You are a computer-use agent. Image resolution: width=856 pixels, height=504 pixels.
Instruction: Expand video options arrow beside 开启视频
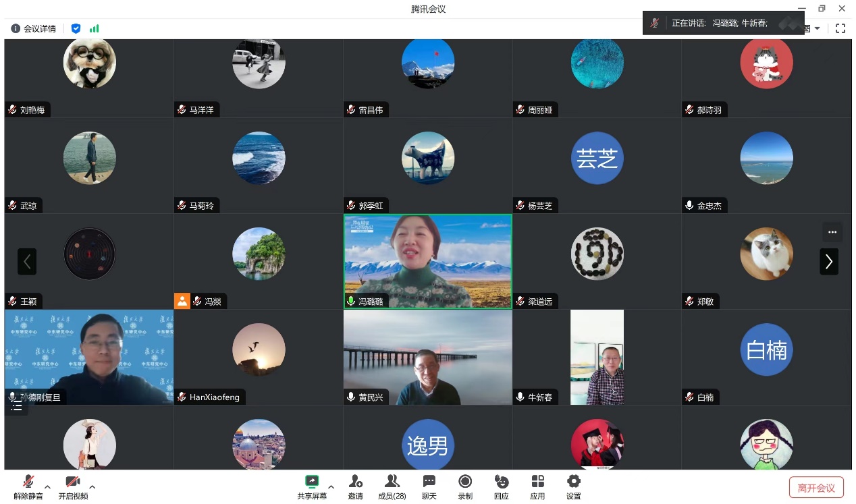pyautogui.click(x=92, y=486)
